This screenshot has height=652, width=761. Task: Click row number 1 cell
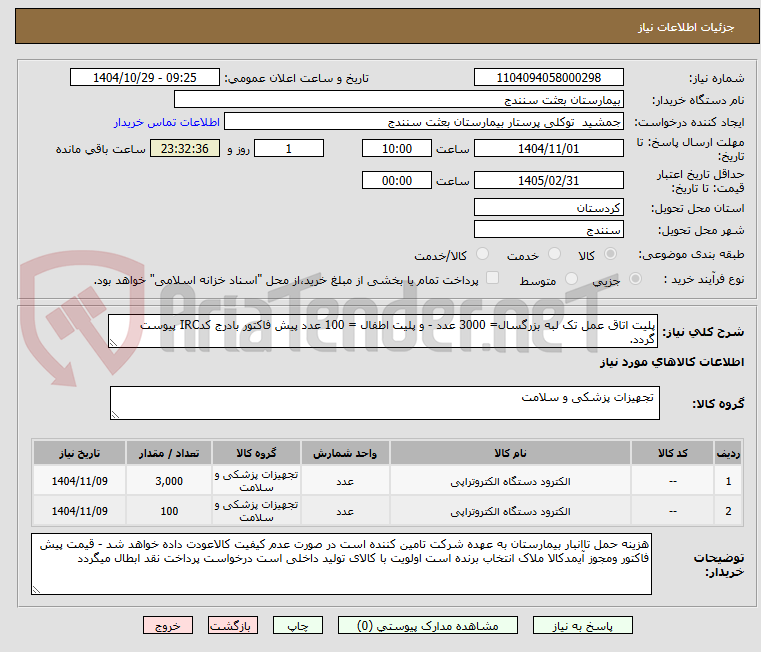pos(728,482)
